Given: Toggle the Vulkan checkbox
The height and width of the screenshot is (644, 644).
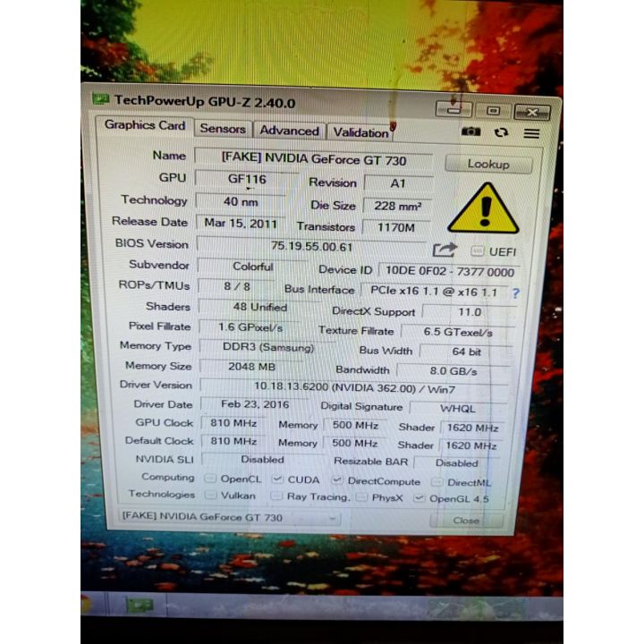Looking at the screenshot, I should tap(209, 496).
